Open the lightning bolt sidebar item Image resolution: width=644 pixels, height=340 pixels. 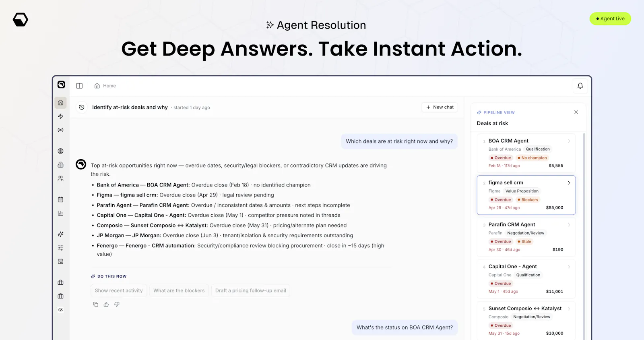tap(61, 116)
